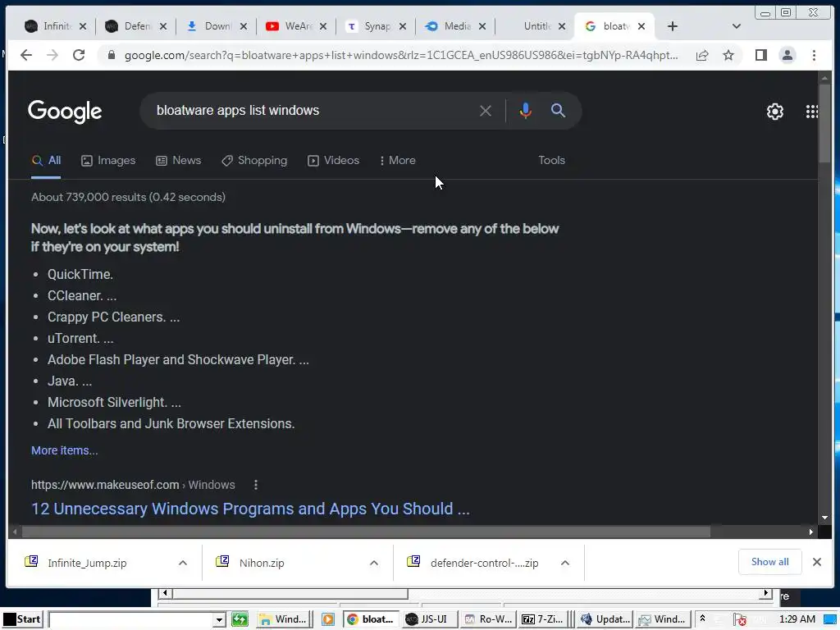Image resolution: width=840 pixels, height=630 pixels.
Task: Open the taskbar address dropdown arrow
Action: point(218,620)
